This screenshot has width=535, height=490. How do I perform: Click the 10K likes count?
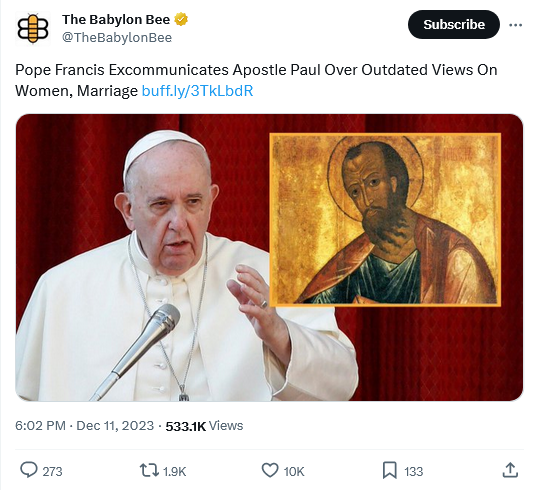tap(294, 472)
